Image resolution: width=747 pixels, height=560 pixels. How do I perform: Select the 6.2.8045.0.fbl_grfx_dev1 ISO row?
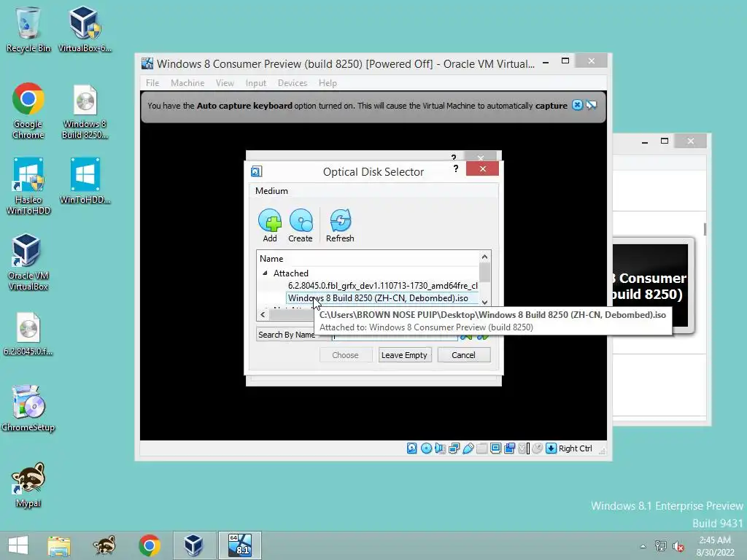click(382, 285)
